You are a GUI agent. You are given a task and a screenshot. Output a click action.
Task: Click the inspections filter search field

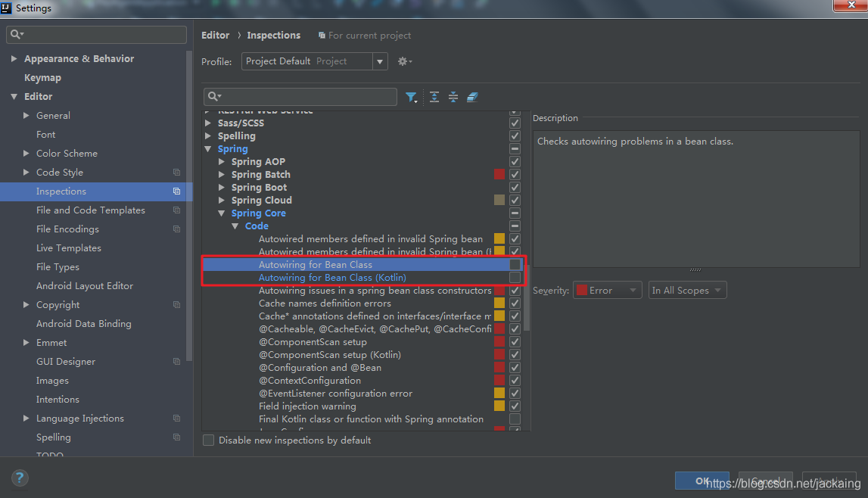tap(300, 97)
